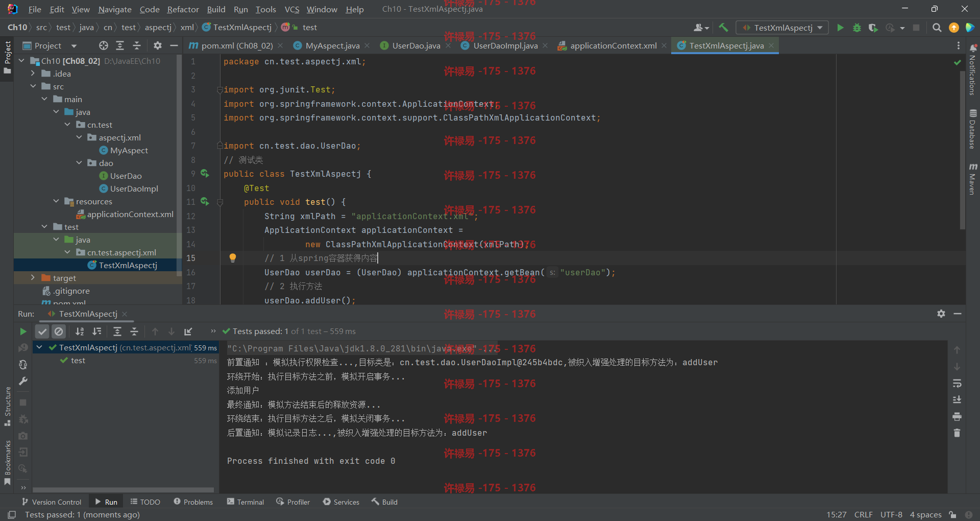Screen dimensions: 980x521
Task: Start debugging with the bug icon
Action: (857, 28)
